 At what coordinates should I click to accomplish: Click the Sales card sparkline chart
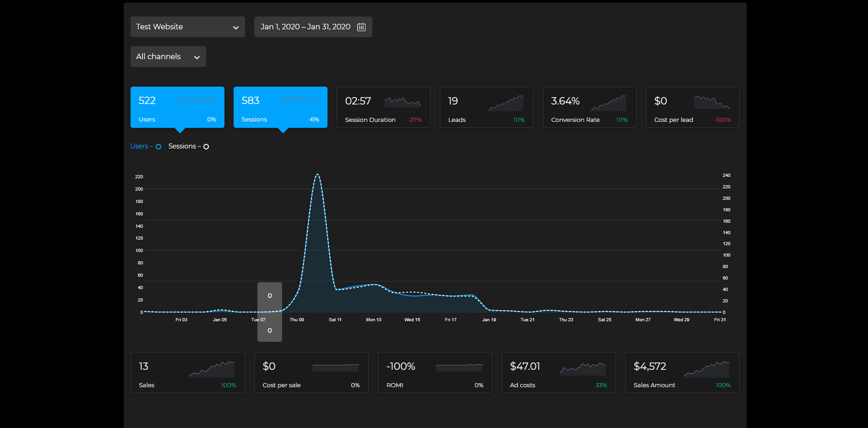click(212, 369)
